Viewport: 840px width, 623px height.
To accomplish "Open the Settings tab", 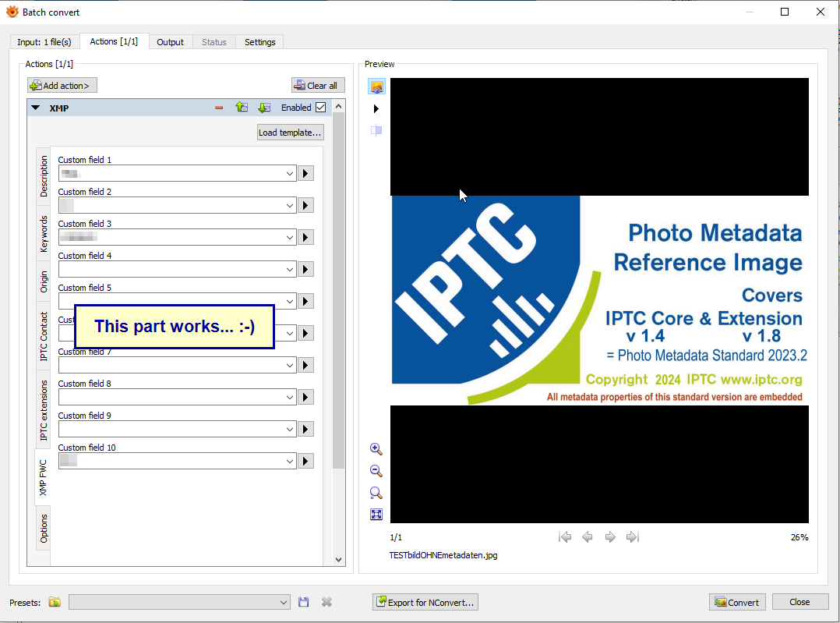I will (x=259, y=42).
